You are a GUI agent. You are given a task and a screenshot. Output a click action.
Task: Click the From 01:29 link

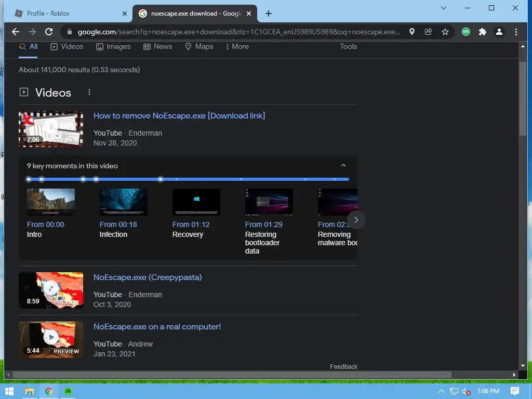(263, 224)
